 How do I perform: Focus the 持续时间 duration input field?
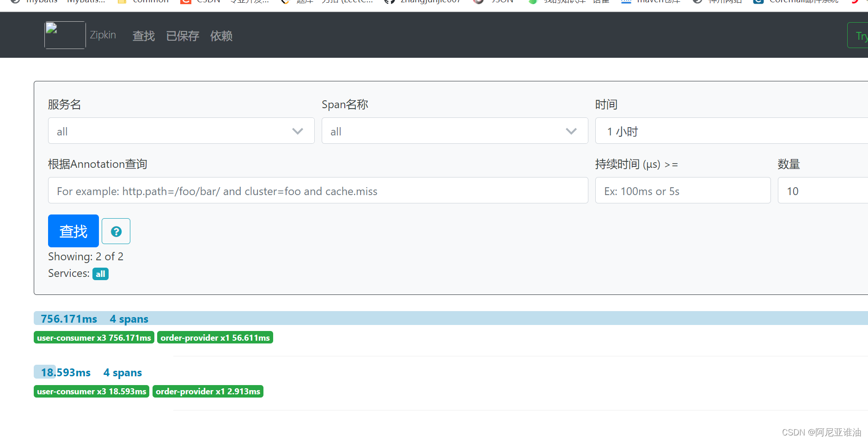pyautogui.click(x=683, y=190)
